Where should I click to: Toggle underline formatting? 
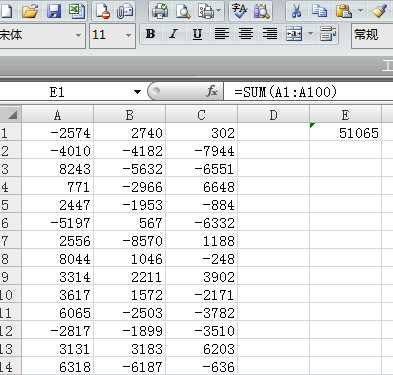[197, 34]
